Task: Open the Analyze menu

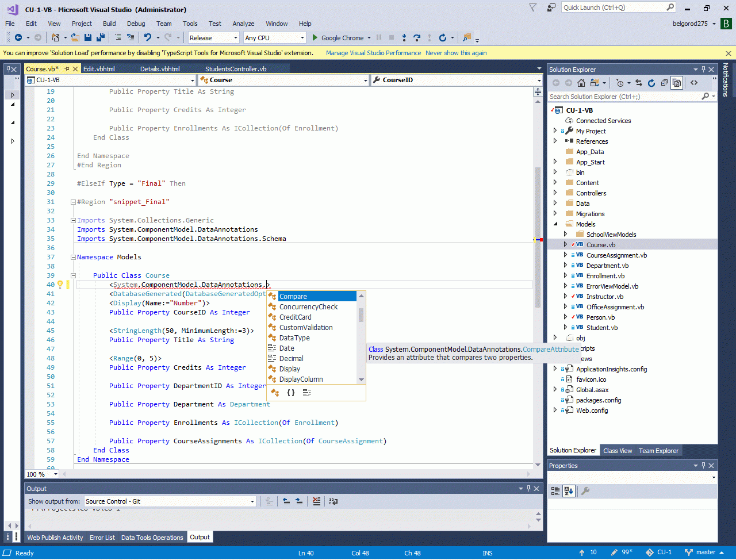Action: click(x=243, y=24)
